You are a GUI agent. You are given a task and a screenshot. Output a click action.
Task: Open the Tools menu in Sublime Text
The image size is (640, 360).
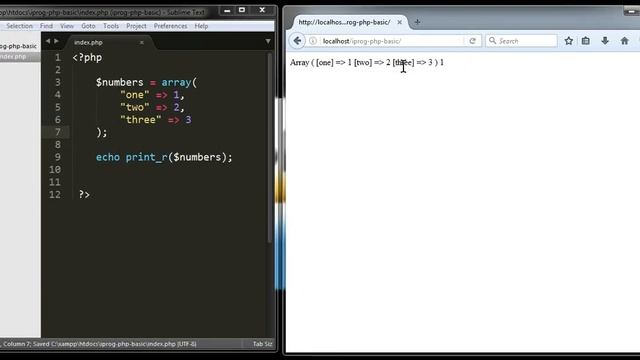pyautogui.click(x=111, y=26)
